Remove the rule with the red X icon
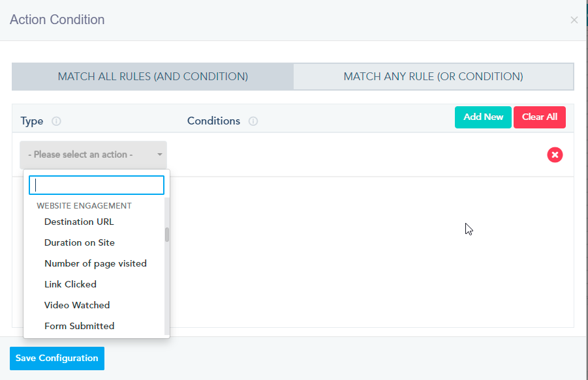This screenshot has width=588, height=380. [x=555, y=154]
